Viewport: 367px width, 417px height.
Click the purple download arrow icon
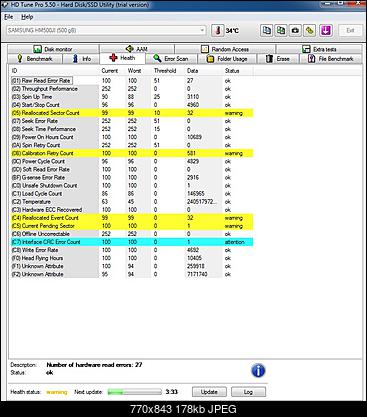click(x=326, y=31)
